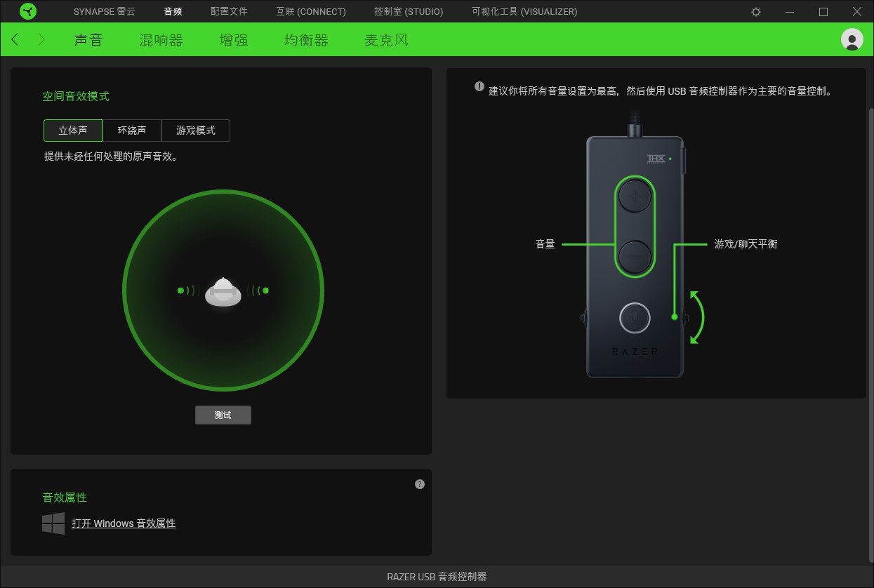The width and height of the screenshot is (874, 588).
Task: Open 互联 (CONNECT) tab
Action: pos(311,12)
